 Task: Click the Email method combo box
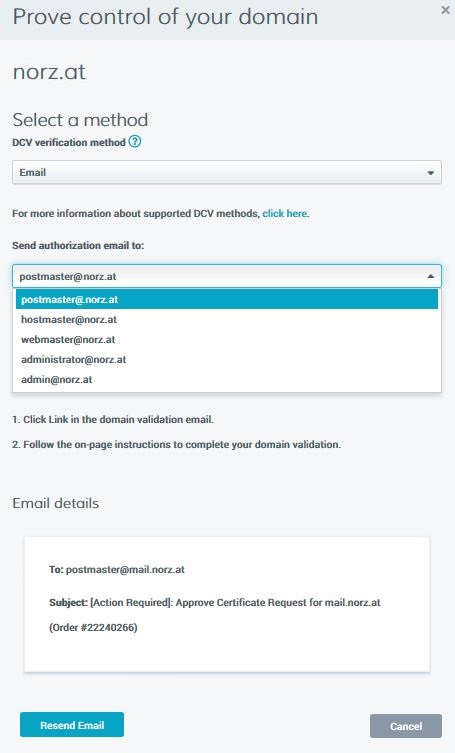[227, 172]
